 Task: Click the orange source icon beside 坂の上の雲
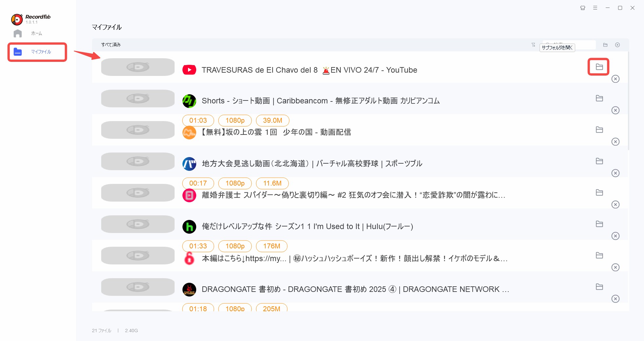189,133
